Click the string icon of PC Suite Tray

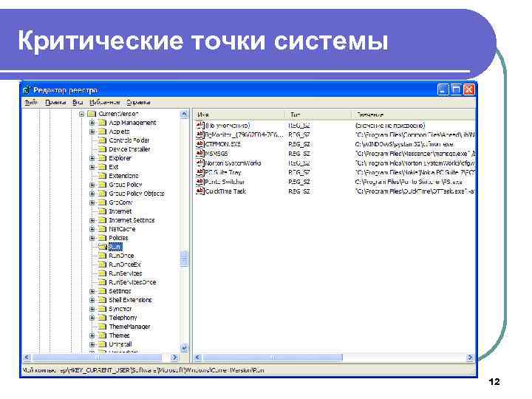point(200,172)
